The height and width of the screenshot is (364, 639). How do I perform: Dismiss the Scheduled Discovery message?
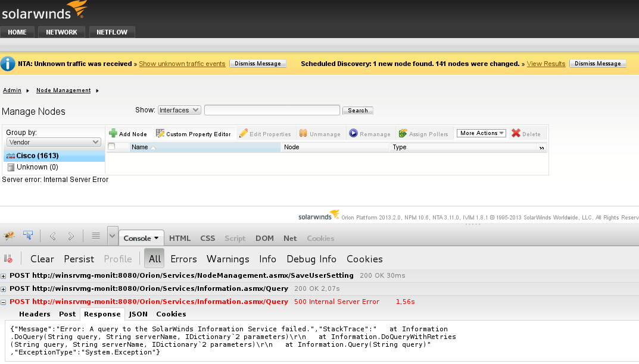click(597, 64)
